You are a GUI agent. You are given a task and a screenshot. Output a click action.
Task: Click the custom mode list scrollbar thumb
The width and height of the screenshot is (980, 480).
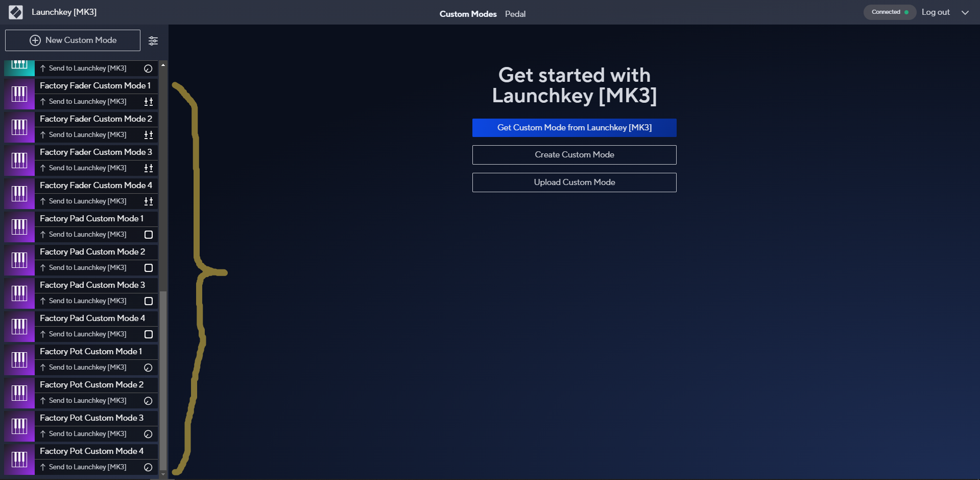click(163, 381)
